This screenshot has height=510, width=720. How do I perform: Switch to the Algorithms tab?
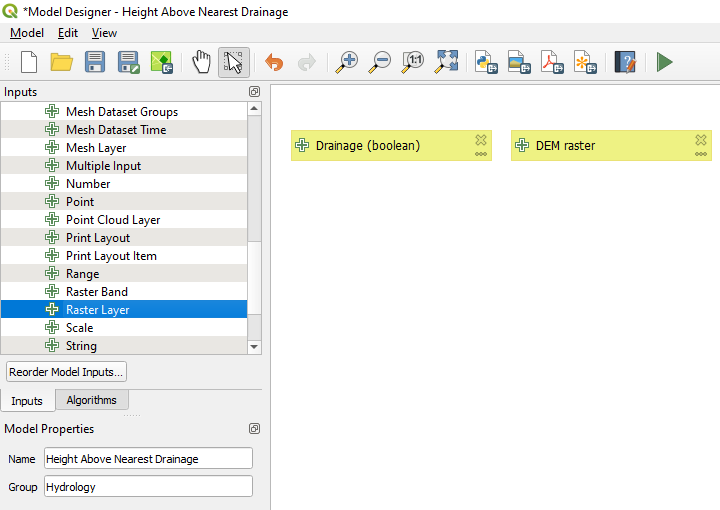[91, 400]
